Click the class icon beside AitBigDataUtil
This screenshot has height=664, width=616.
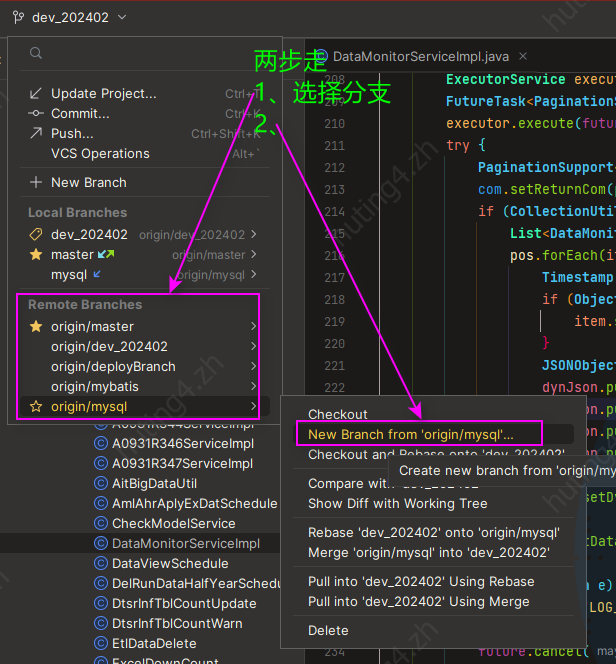pyautogui.click(x=100, y=484)
